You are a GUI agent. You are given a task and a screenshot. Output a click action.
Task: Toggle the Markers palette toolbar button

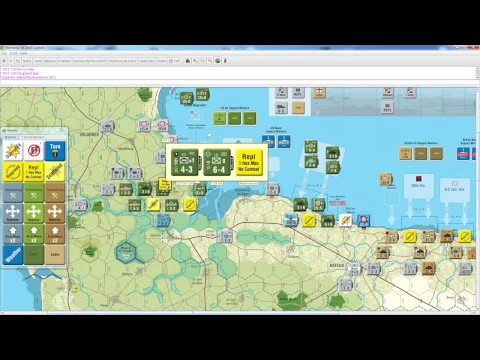pyautogui.click(x=50, y=61)
